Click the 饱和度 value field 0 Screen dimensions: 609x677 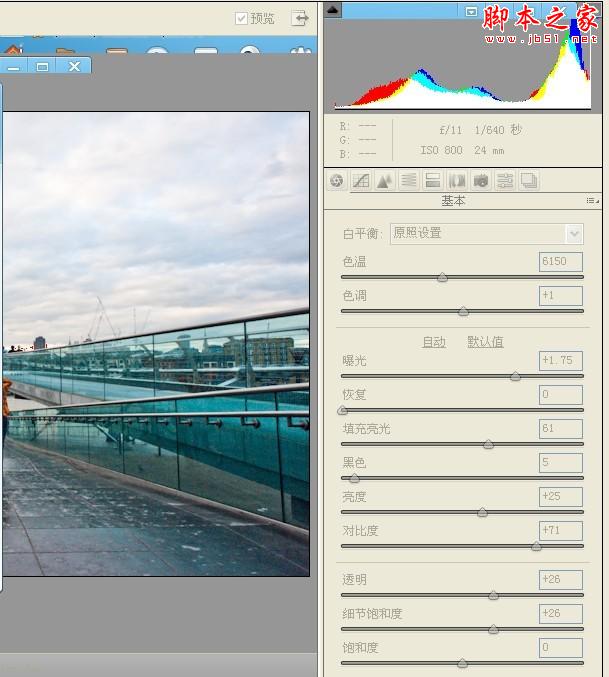[x=561, y=648]
